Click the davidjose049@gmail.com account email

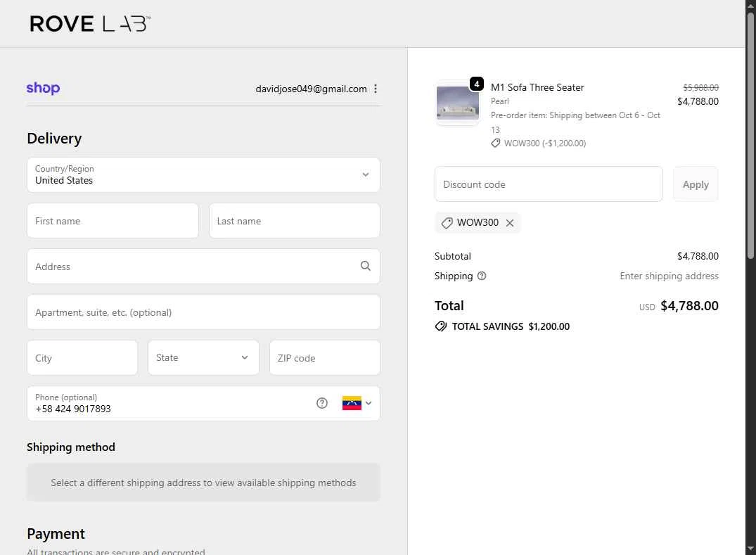311,89
